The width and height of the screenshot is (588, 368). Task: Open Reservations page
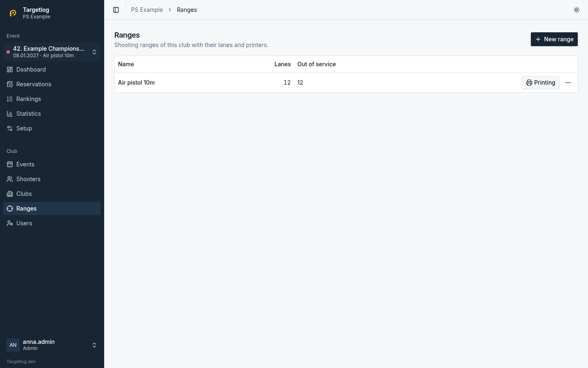[x=52, y=84]
